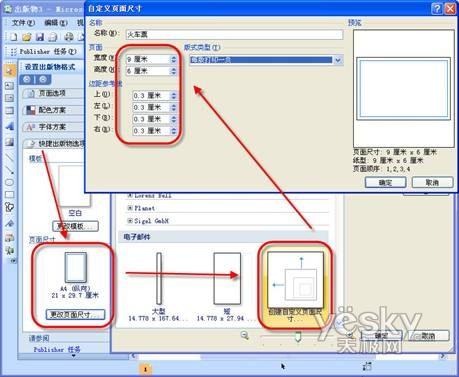This screenshot has width=459, height=377.
Task: Open the 版式类型 layout type dropdown
Action: pos(338,60)
